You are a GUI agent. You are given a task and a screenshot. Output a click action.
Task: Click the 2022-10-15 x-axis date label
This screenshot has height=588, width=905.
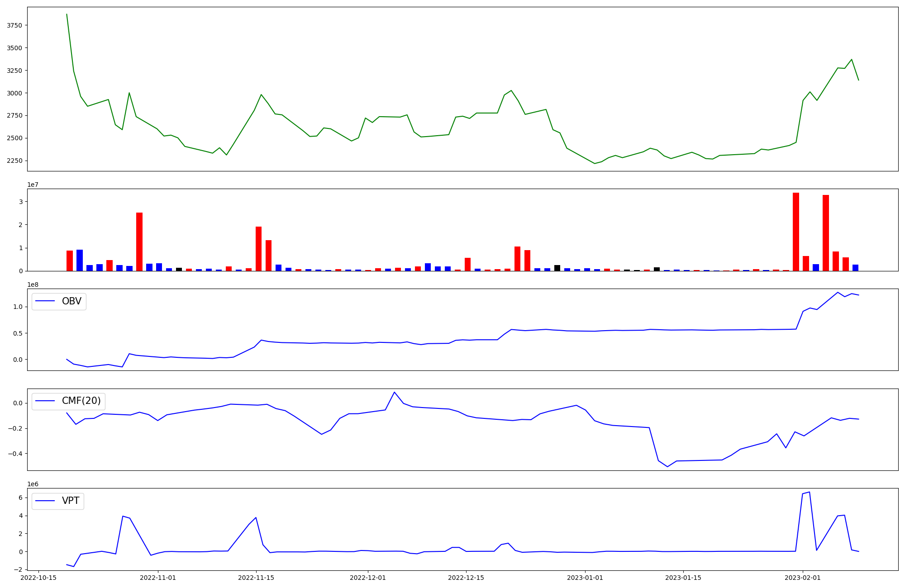(x=38, y=578)
